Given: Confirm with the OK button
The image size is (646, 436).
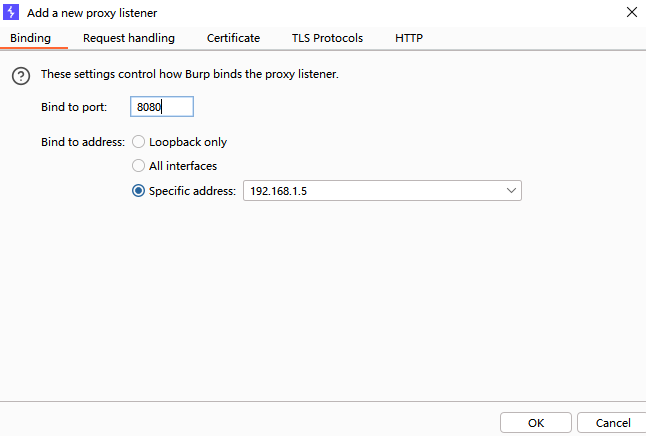Looking at the screenshot, I should point(536,423).
